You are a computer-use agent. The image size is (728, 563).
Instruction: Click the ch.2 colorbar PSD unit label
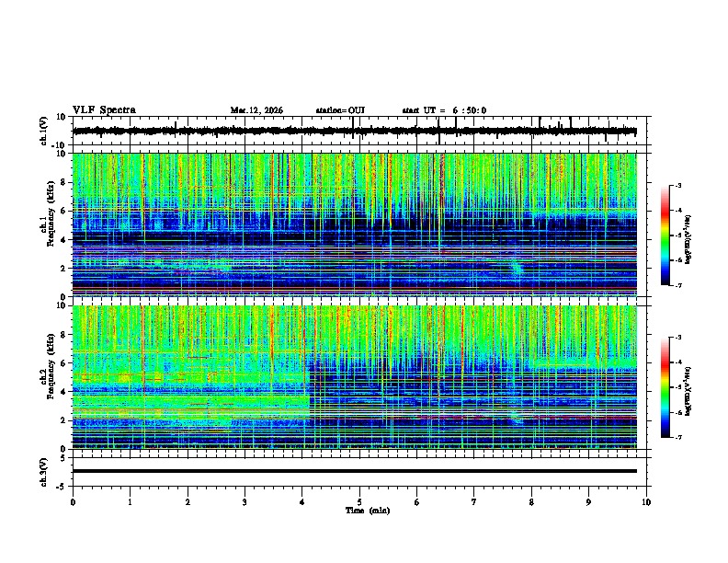pyautogui.click(x=688, y=391)
